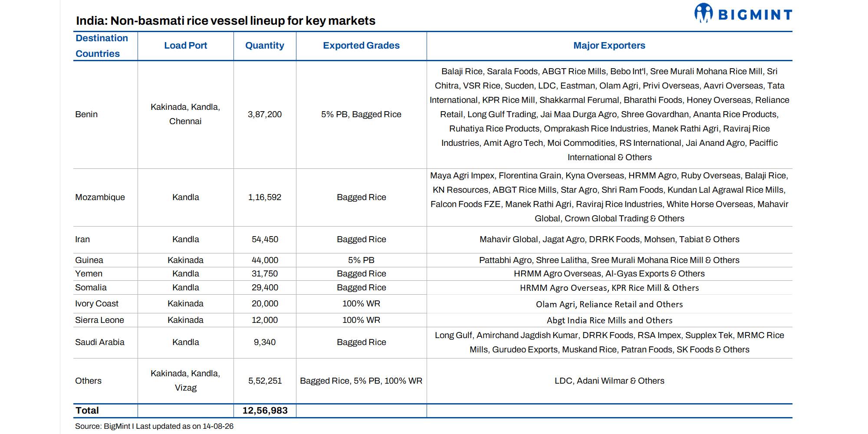Select the quantity '54,450'

[265, 239]
